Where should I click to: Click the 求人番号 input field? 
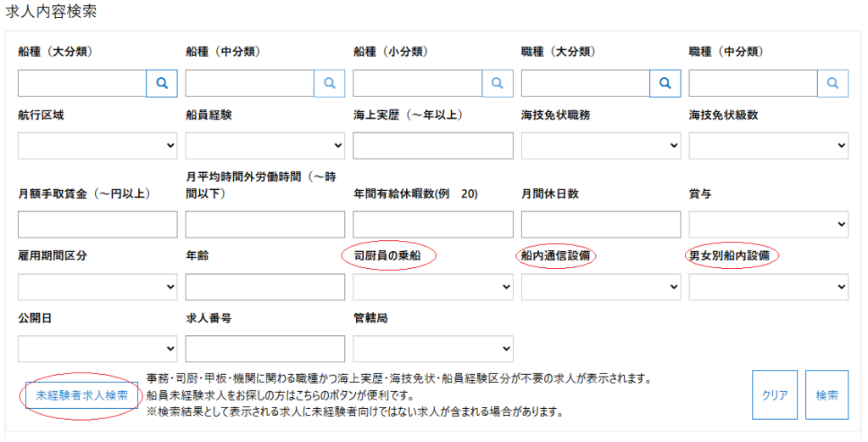(x=265, y=349)
